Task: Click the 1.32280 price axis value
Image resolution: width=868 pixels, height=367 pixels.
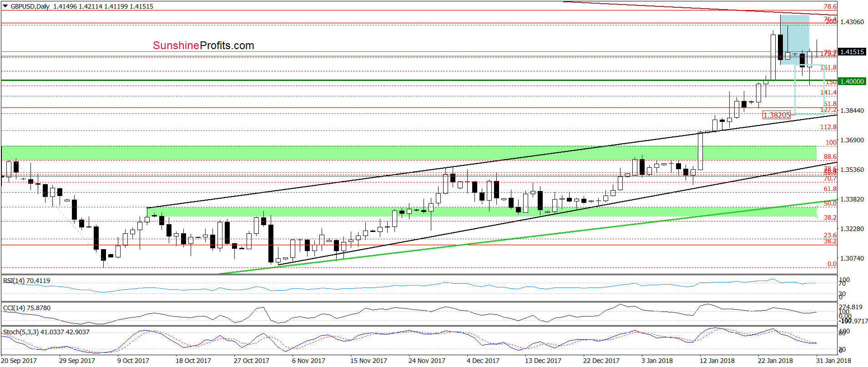Action: pyautogui.click(x=852, y=229)
